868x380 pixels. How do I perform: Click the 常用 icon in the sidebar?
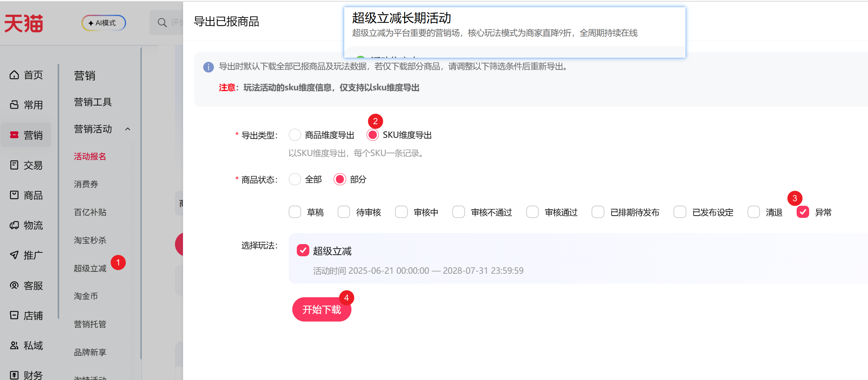(14, 105)
